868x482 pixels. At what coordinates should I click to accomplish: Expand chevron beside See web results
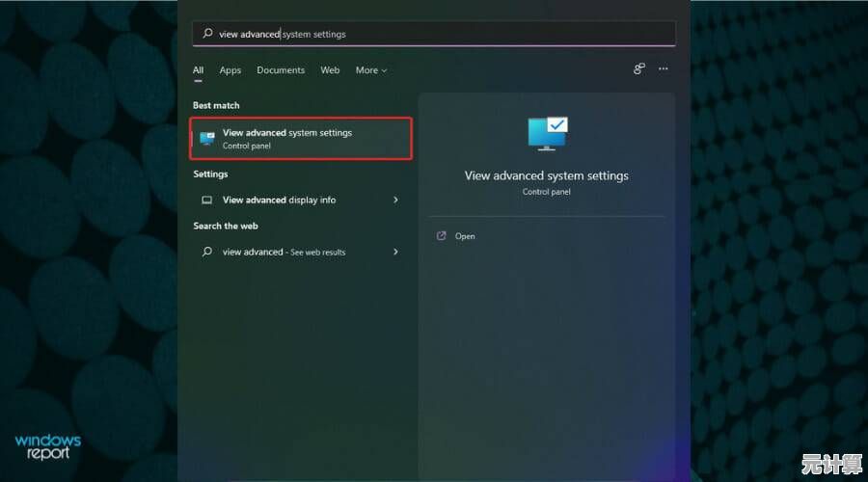395,252
